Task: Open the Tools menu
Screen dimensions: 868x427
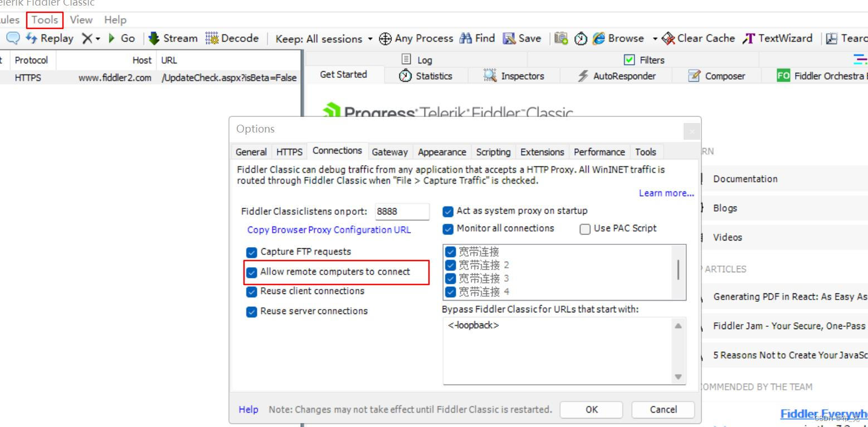Action: click(44, 19)
